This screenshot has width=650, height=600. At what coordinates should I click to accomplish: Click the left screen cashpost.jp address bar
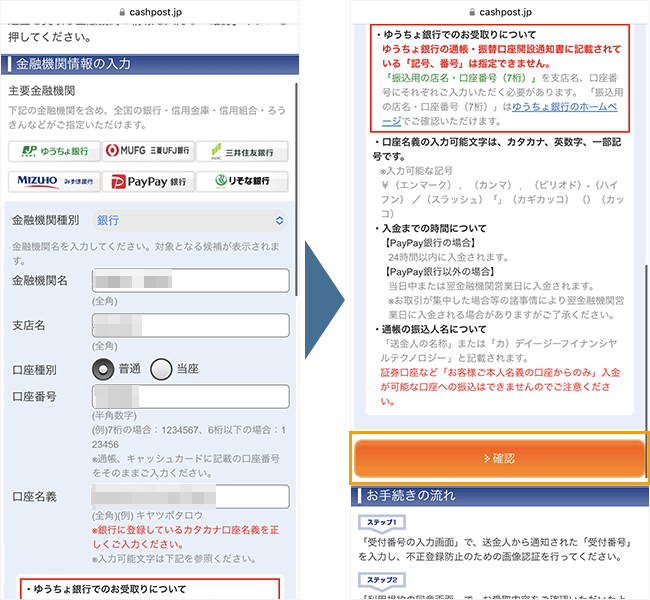(150, 12)
